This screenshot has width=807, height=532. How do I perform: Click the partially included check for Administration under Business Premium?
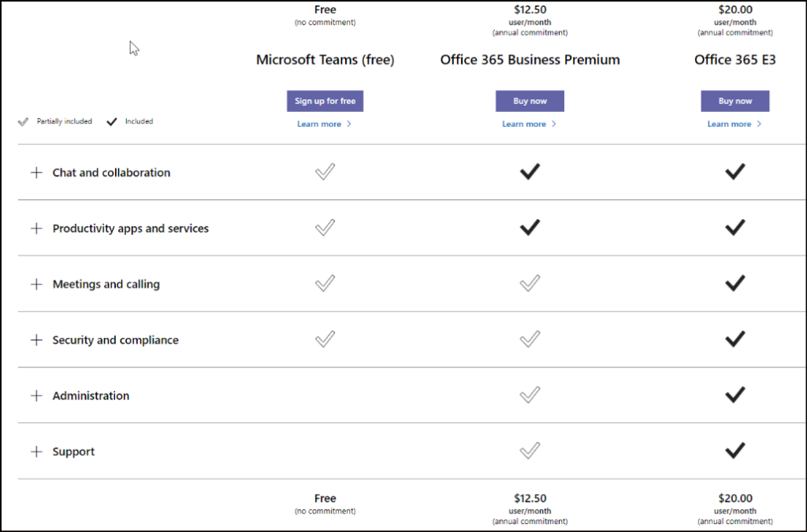(x=530, y=395)
